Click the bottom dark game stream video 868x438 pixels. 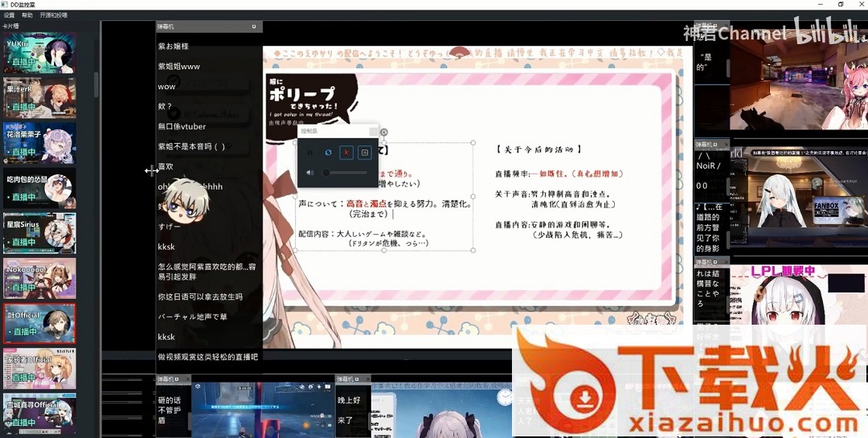pyautogui.click(x=263, y=410)
